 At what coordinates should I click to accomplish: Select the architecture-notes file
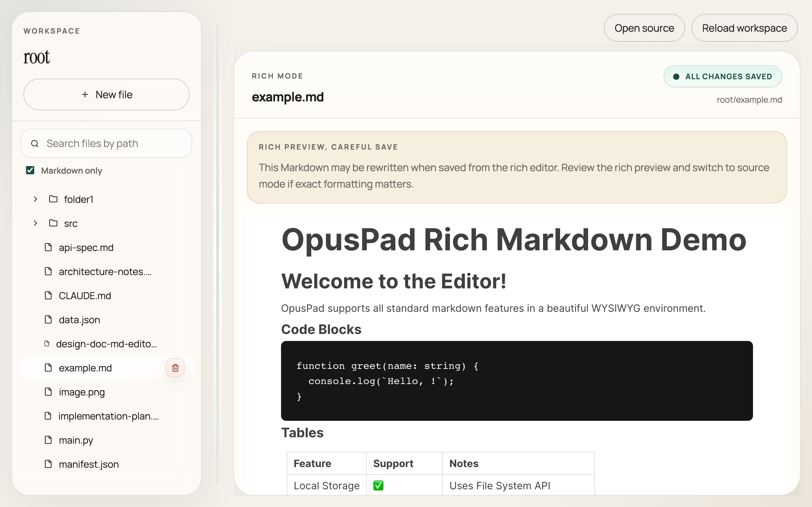coord(105,271)
